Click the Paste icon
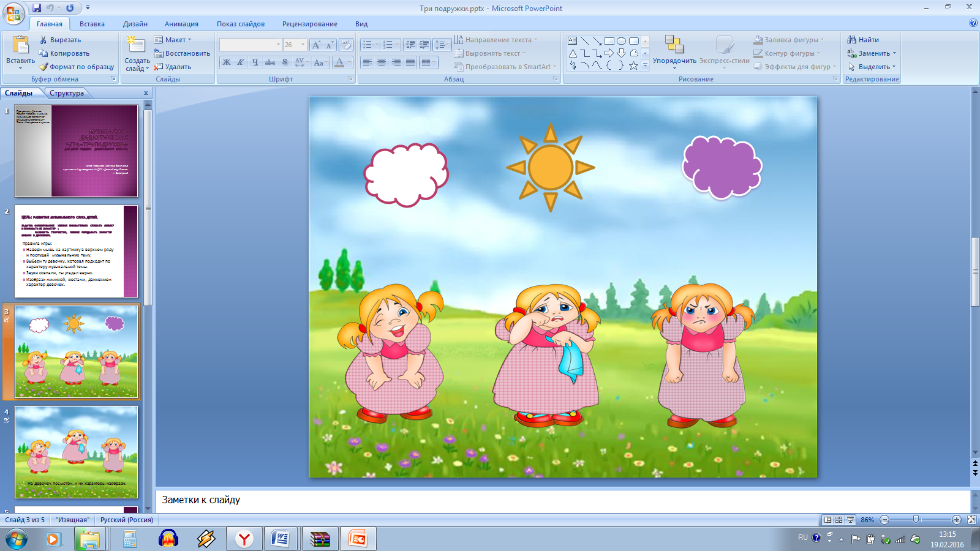The image size is (980, 551). point(20,45)
